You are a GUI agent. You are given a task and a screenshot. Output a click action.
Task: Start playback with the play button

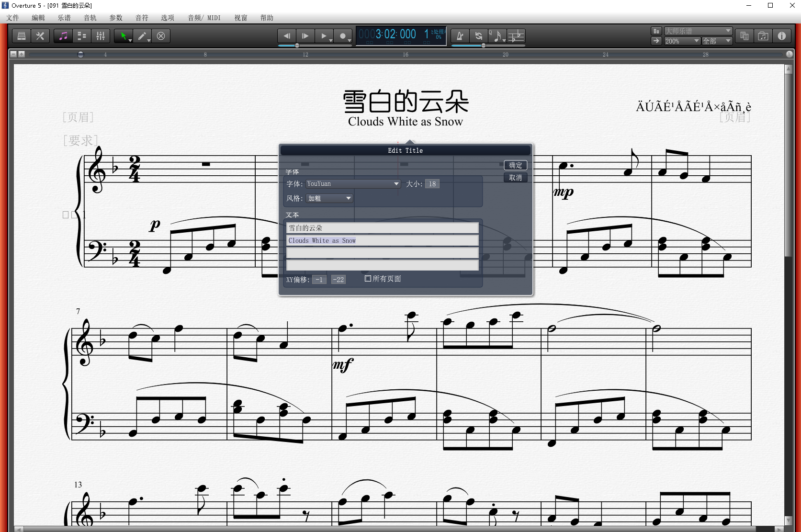pyautogui.click(x=324, y=36)
